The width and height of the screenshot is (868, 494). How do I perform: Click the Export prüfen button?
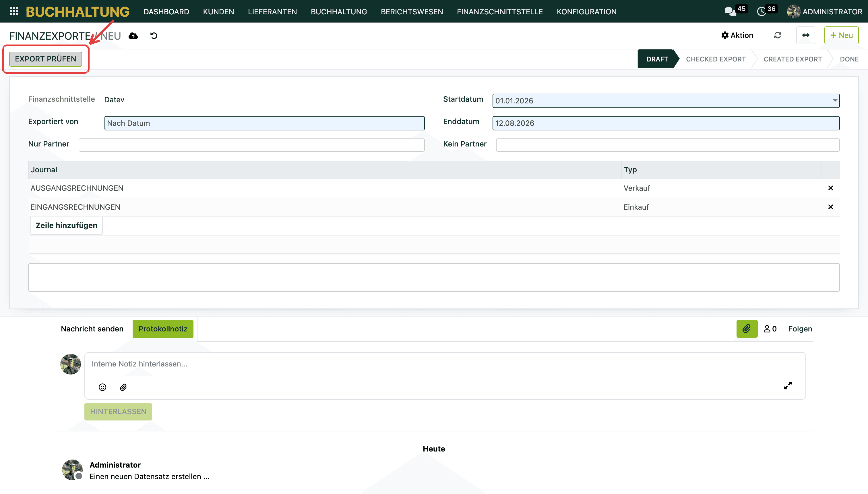45,59
